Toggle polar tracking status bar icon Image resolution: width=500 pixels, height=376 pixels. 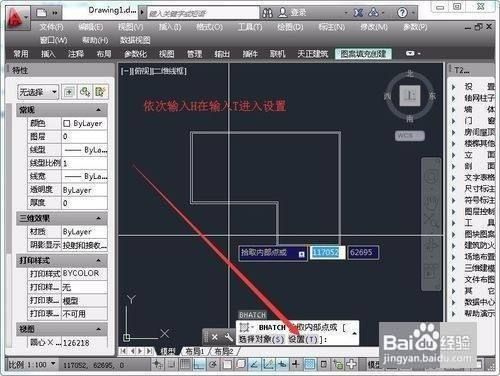coord(213,364)
